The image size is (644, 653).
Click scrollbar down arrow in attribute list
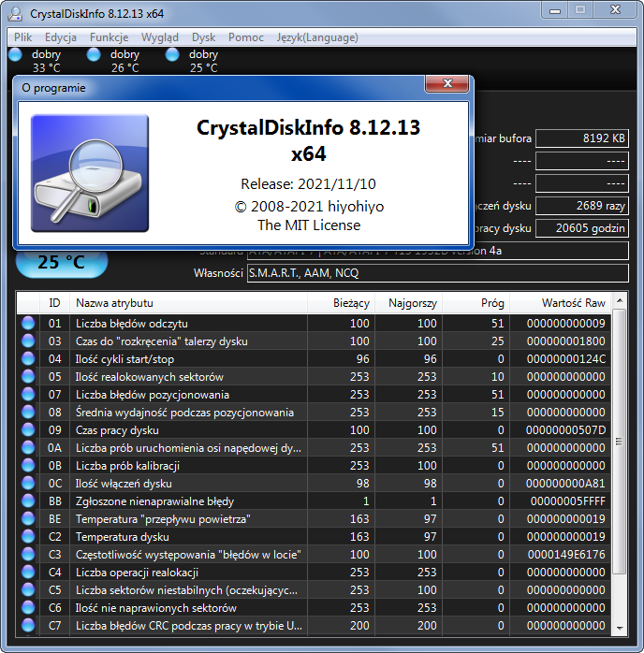click(620, 628)
